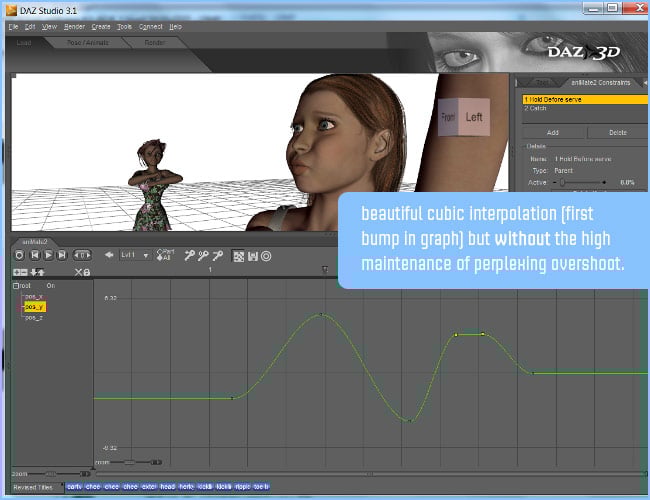The width and height of the screenshot is (650, 500).
Task: Click the Name field of constraint details
Action: point(582,159)
